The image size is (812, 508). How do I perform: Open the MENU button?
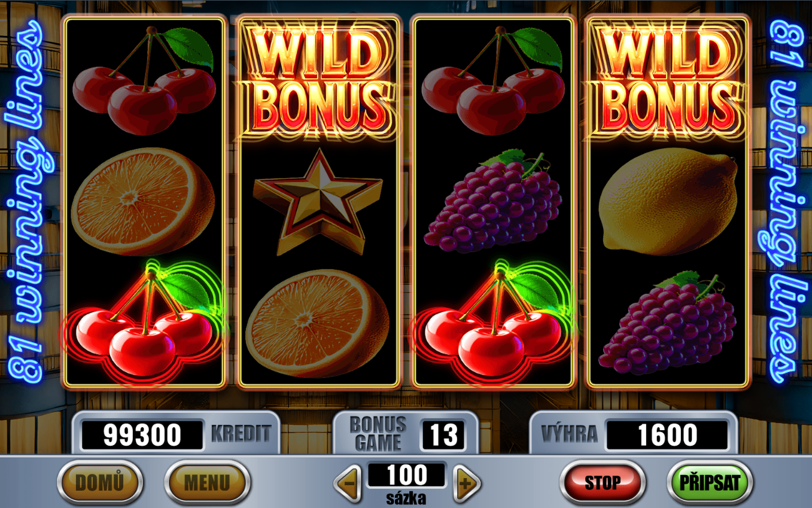pos(207,482)
